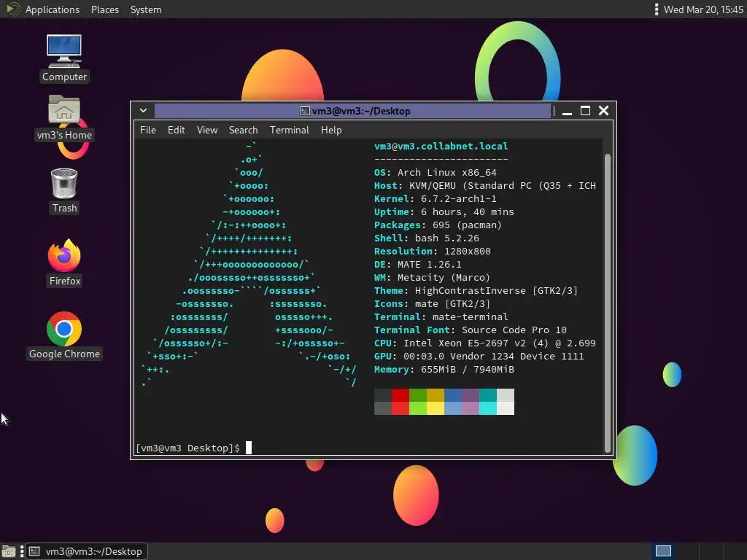Click the [vm3@vm3 Desktop]$ prompt
This screenshot has width=747, height=560.
click(x=187, y=448)
